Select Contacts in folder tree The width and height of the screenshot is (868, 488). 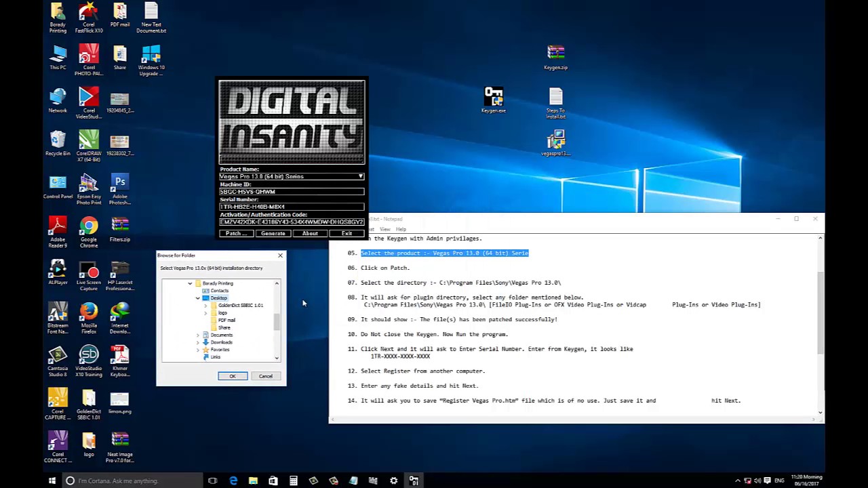[220, 291]
